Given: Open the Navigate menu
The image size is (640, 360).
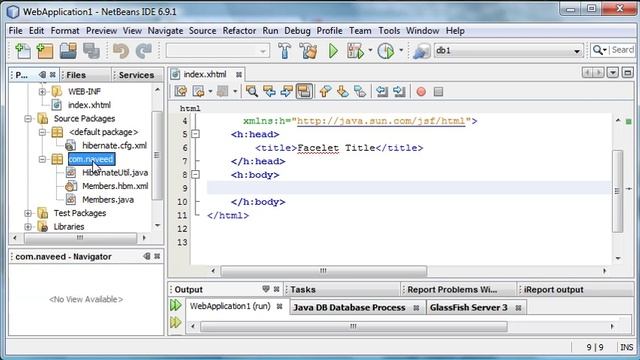Looking at the screenshot, I should coord(165,31).
